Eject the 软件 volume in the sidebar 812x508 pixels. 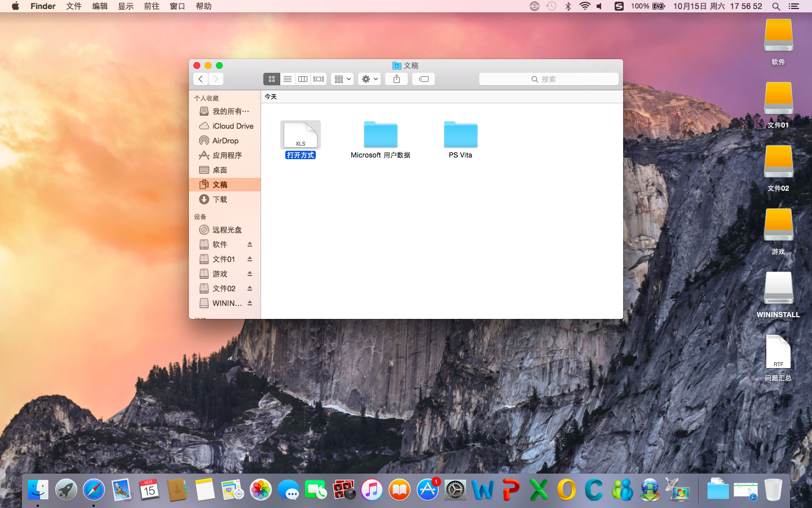point(250,244)
